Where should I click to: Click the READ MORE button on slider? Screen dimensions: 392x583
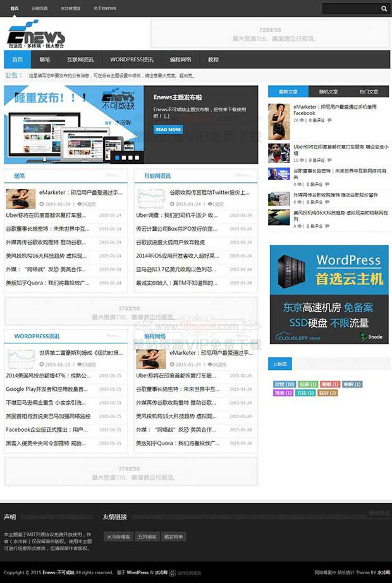click(x=168, y=130)
